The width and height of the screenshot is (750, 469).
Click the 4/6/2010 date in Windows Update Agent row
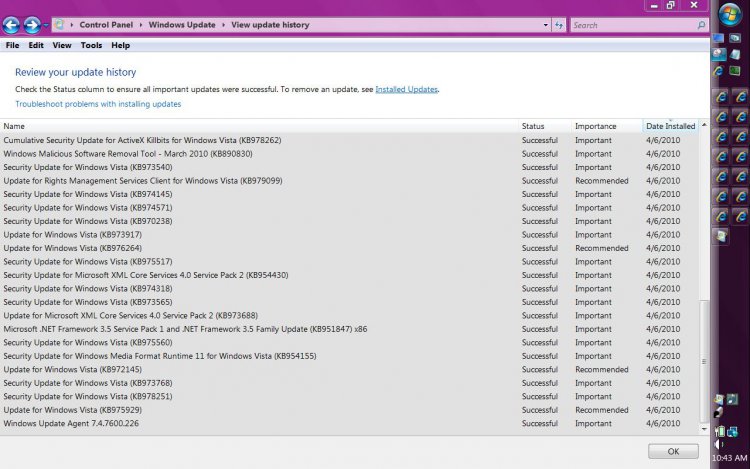663,424
